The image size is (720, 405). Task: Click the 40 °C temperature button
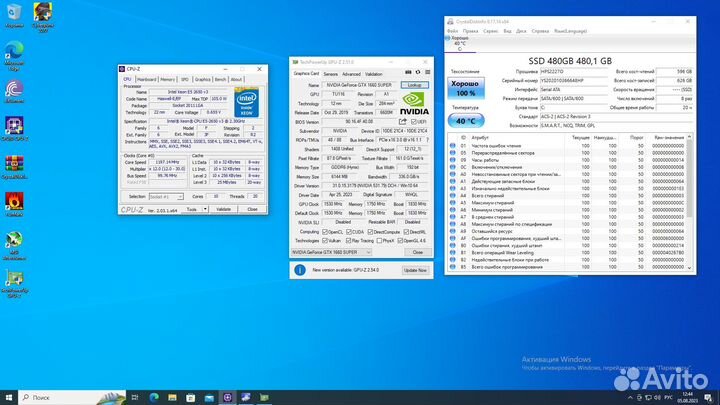point(466,121)
